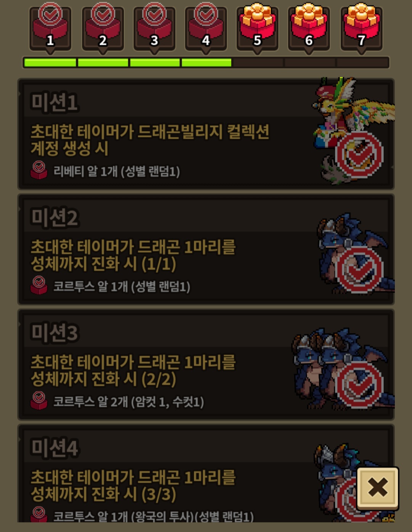
Task: Select the 미션4 header
Action: pyautogui.click(x=55, y=448)
